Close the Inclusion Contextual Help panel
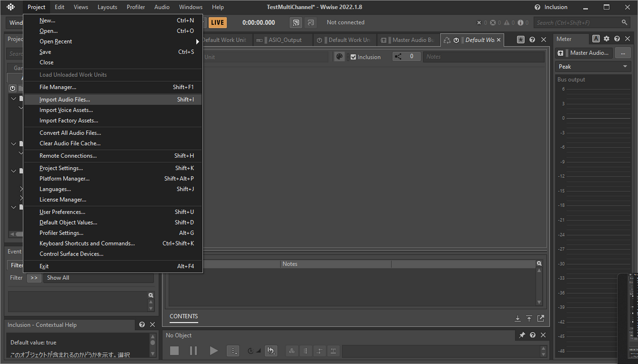This screenshot has width=638, height=364. pos(153,325)
